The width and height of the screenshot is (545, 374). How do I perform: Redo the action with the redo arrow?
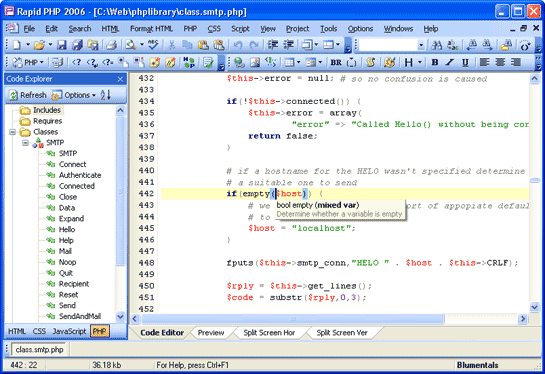(x=254, y=45)
